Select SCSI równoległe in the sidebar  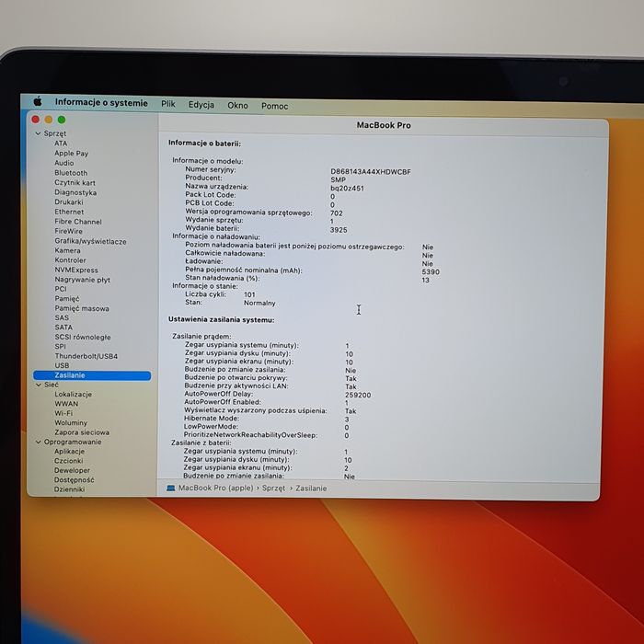click(83, 338)
